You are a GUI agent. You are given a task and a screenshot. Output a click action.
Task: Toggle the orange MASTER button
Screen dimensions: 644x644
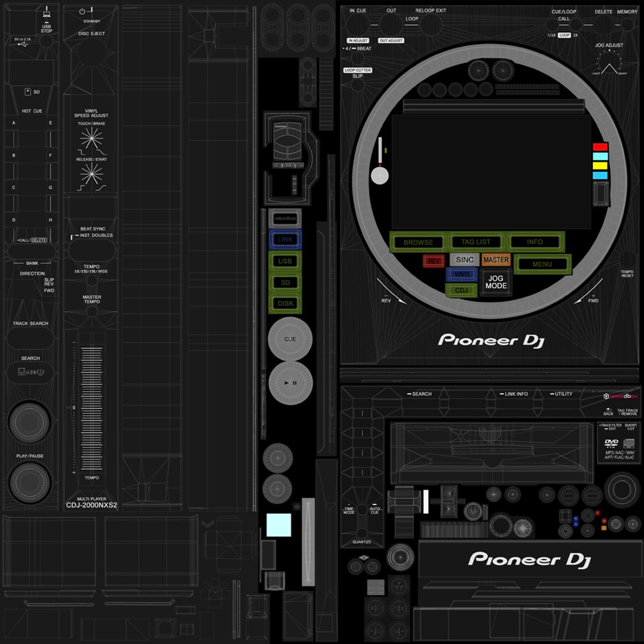point(496,259)
